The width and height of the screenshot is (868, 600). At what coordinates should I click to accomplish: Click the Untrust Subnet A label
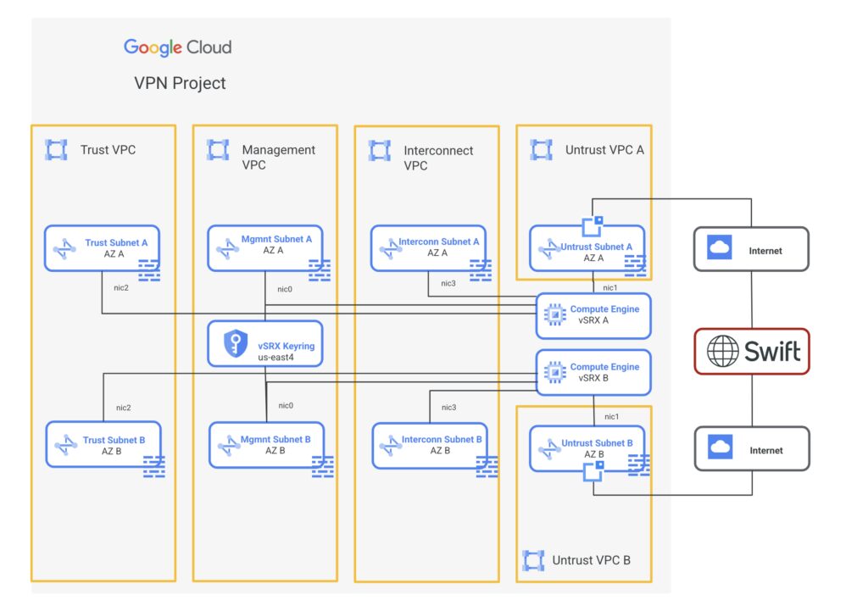pyautogui.click(x=597, y=247)
